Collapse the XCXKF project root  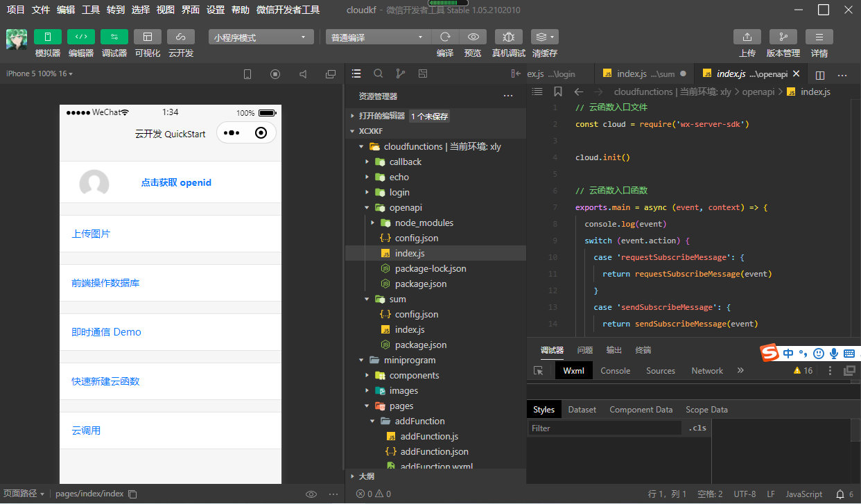(352, 131)
